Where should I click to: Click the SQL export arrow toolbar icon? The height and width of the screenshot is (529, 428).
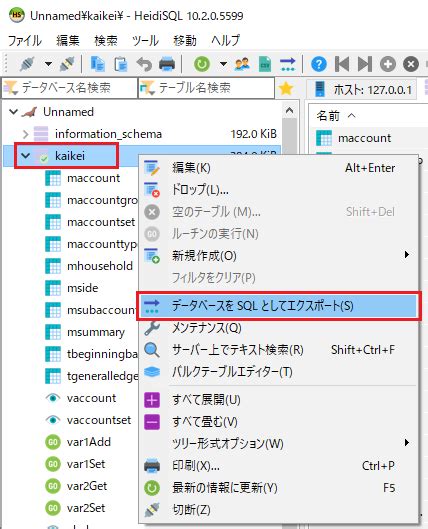287,64
